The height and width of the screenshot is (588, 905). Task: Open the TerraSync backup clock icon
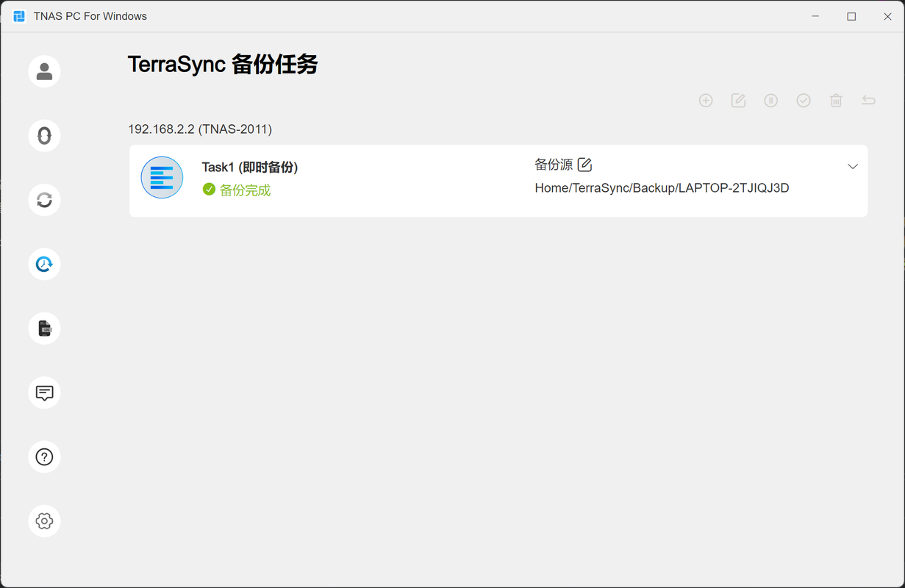44,264
